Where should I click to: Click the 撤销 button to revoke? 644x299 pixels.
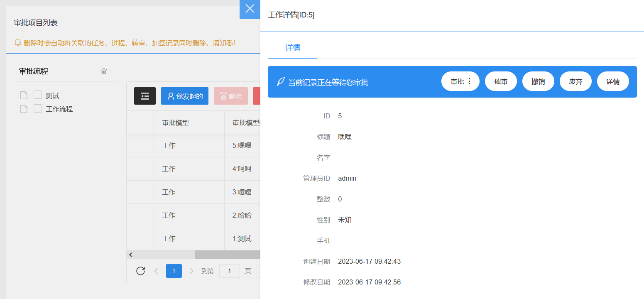tap(538, 81)
